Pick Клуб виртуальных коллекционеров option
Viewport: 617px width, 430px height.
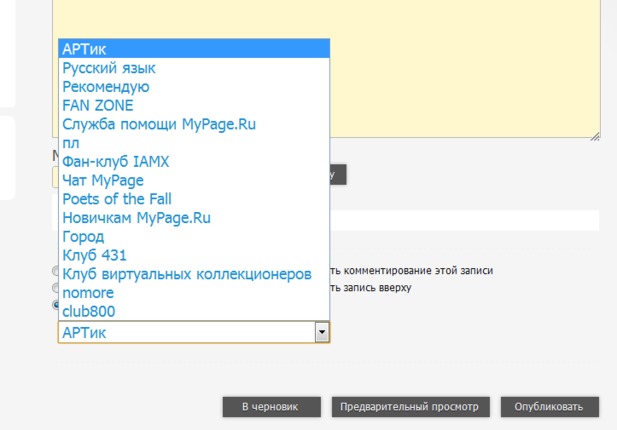[x=194, y=274]
